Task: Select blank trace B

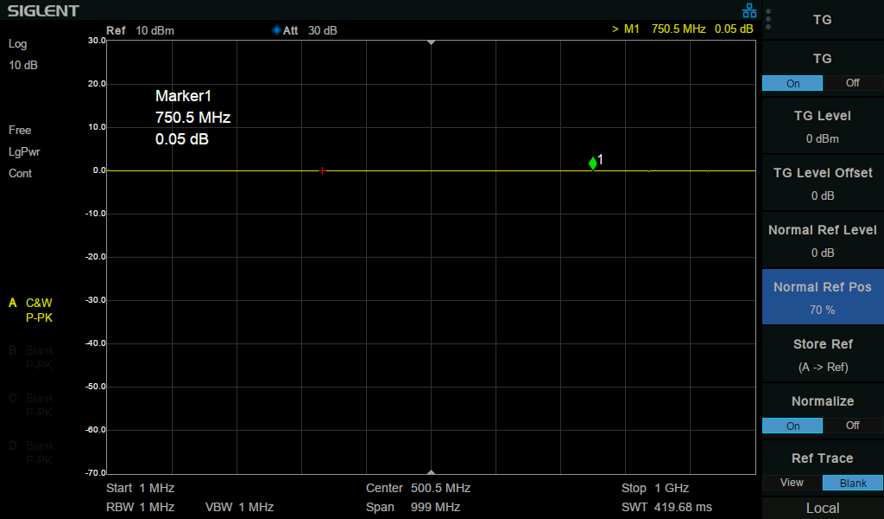Action: [31, 358]
